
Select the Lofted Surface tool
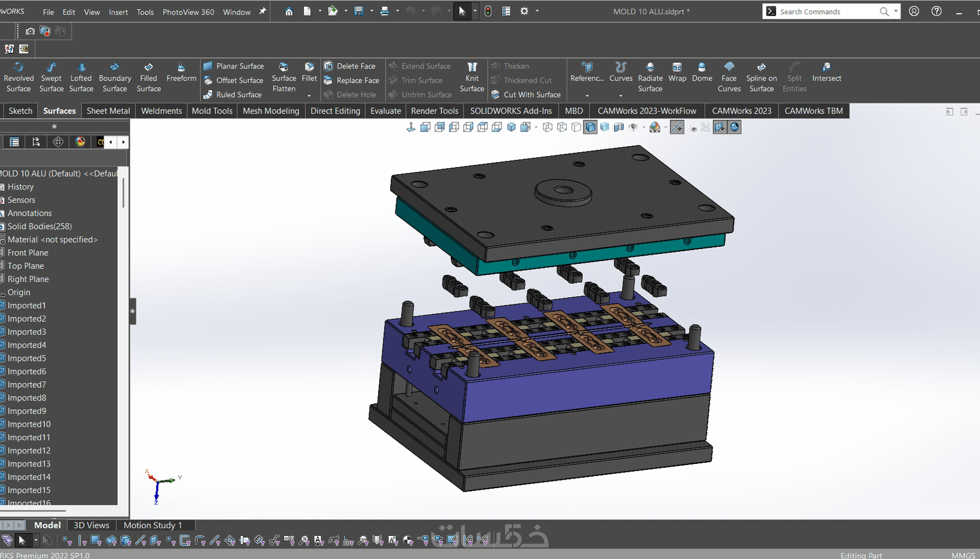point(81,77)
